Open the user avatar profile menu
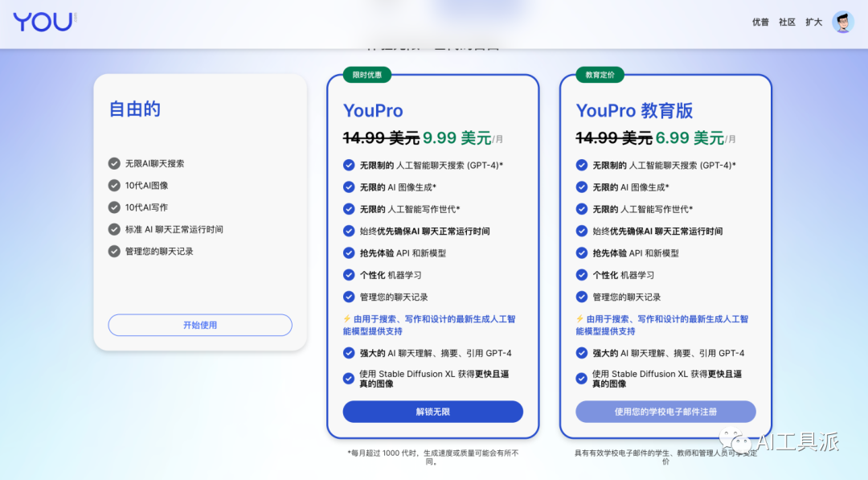Image resolution: width=868 pixels, height=480 pixels. click(x=842, y=23)
